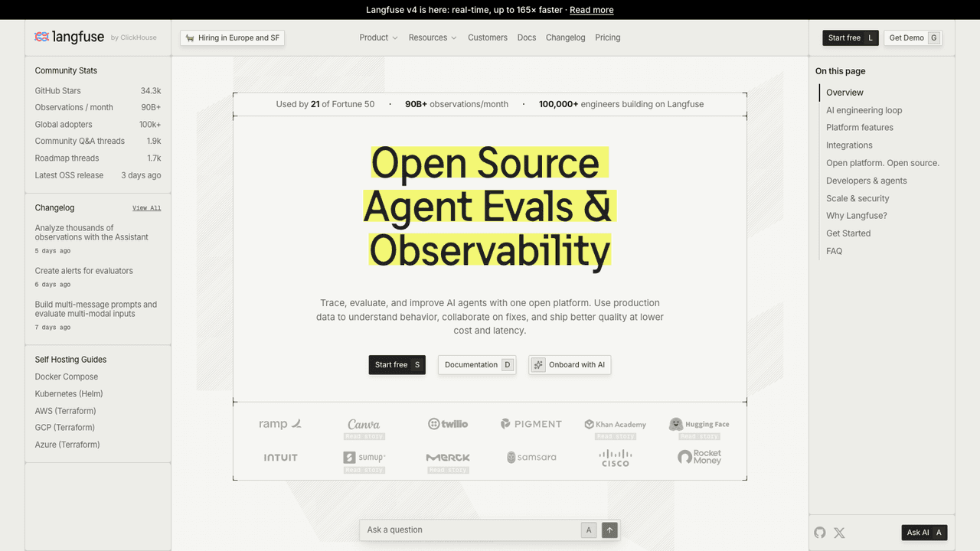
Task: Click the ramp customer logo
Action: 280,424
